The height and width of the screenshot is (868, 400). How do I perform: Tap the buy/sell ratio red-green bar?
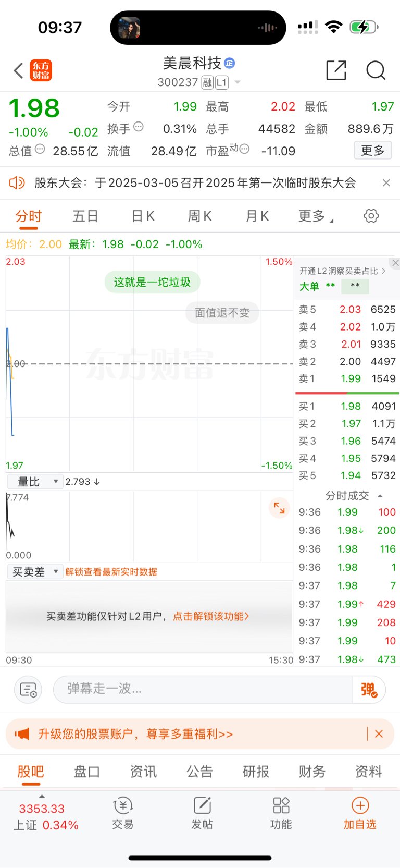[347, 393]
